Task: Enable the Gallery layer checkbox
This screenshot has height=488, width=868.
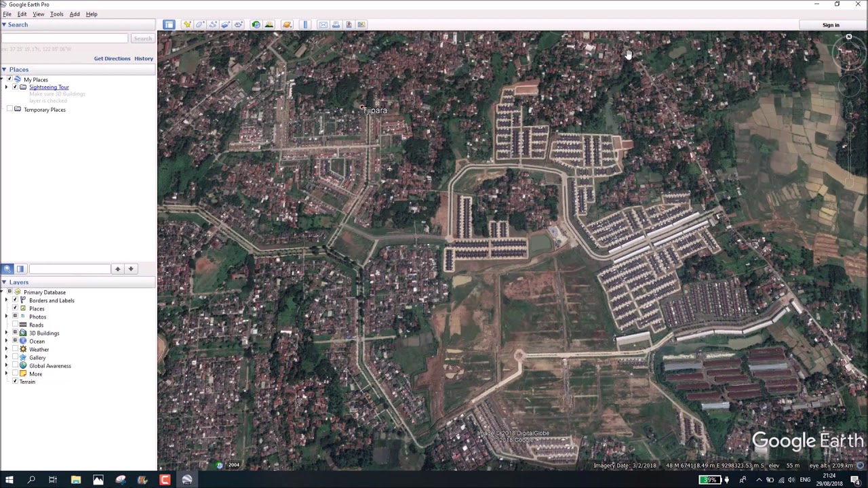Action: coord(15,357)
